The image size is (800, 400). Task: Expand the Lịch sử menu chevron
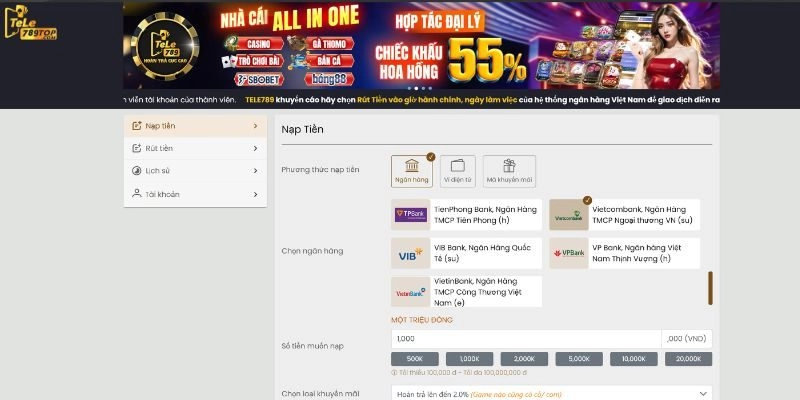point(255,171)
